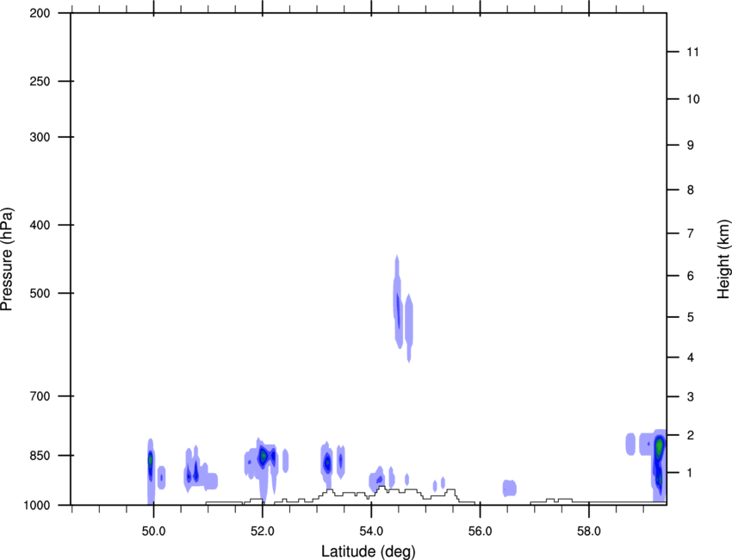Select the 1000 pressure tick label

(x=37, y=506)
